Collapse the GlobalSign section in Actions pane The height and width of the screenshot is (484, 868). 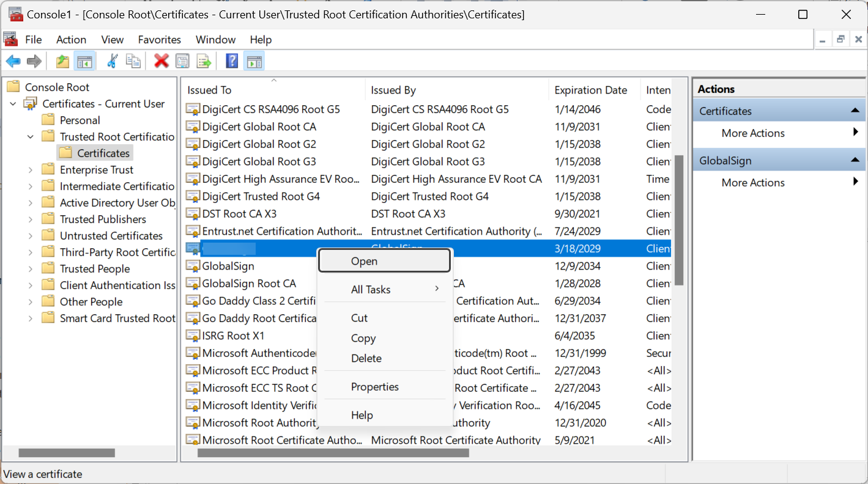point(855,160)
